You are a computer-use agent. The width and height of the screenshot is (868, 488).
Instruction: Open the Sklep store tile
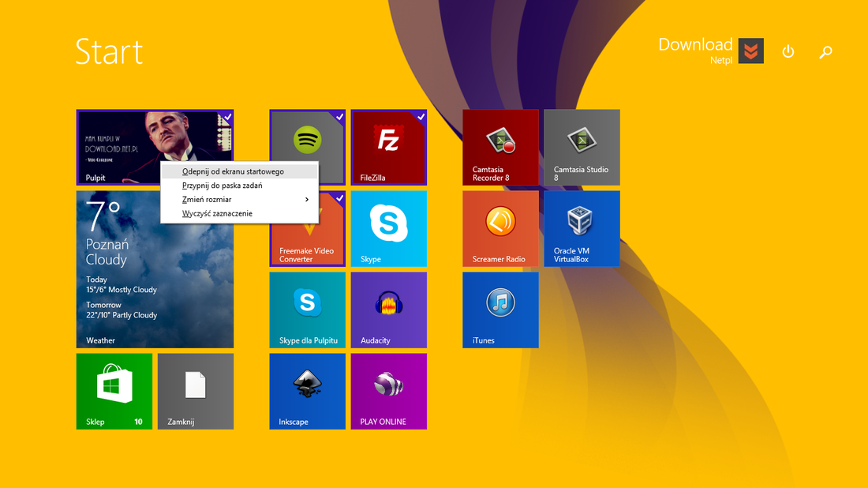click(x=114, y=392)
